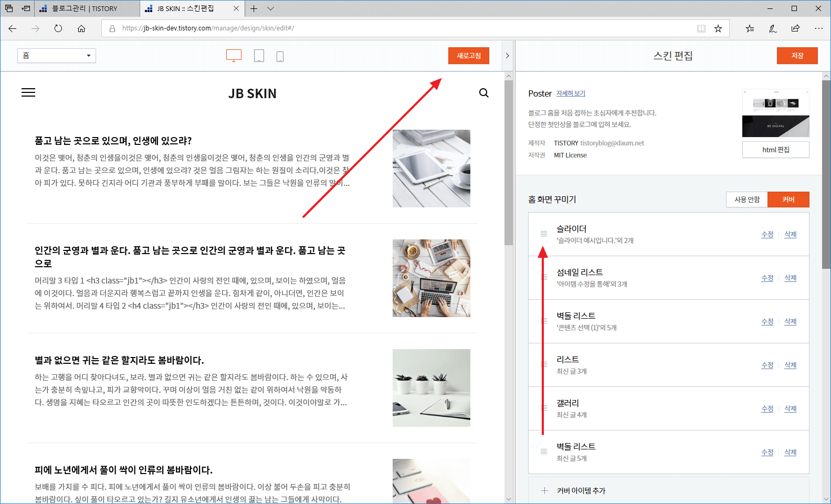This screenshot has height=504, width=831.
Task: Click 삭제 for 리스트 최신 글 3개
Action: (791, 365)
